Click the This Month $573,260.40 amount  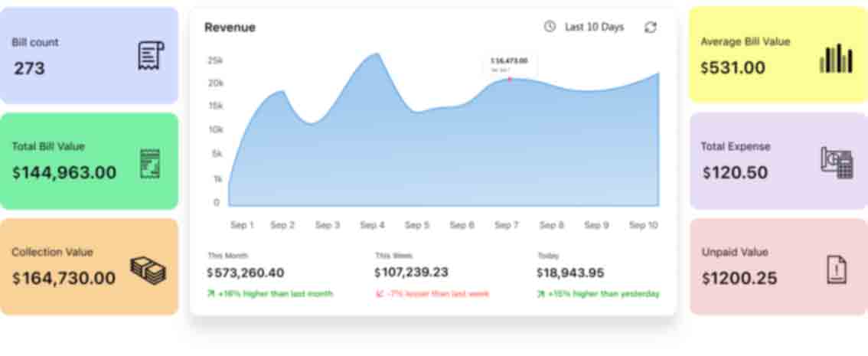pyautogui.click(x=246, y=273)
